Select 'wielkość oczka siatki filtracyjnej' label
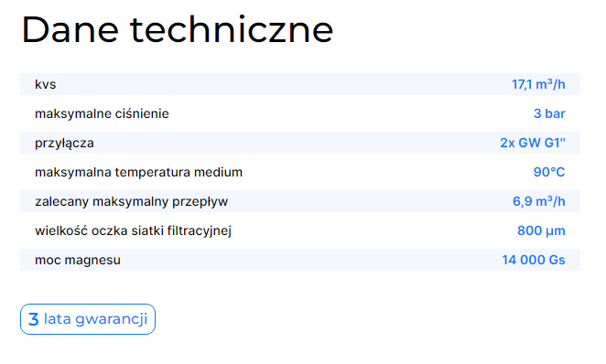This screenshot has height=364, width=606. coord(134,230)
